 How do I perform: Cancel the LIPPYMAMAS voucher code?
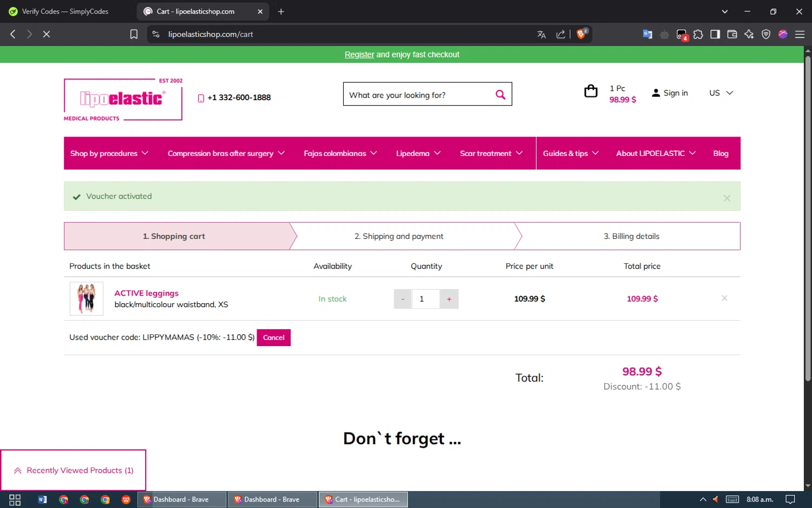click(273, 337)
